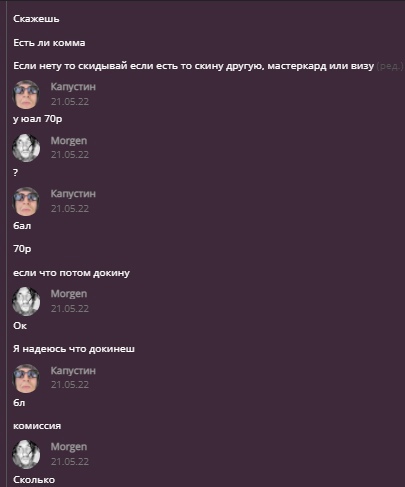The width and height of the screenshot is (405, 487).
Task: Open the first Капустин avatar above 'у юал 70р'
Action: pyautogui.click(x=26, y=94)
